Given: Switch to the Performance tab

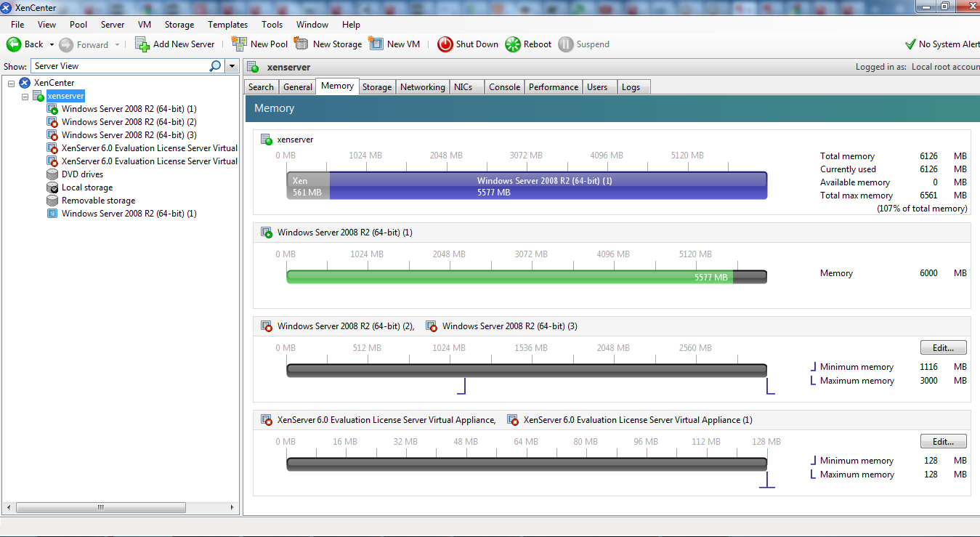Looking at the screenshot, I should pyautogui.click(x=554, y=87).
